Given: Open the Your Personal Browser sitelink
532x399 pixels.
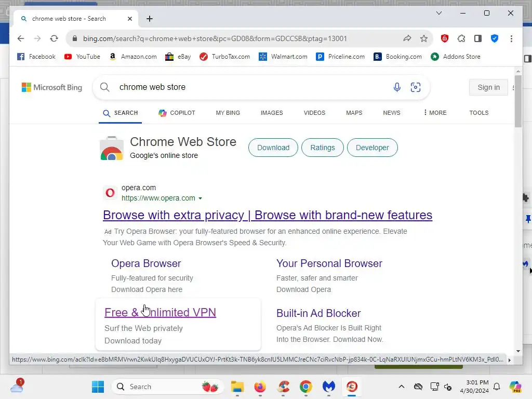Looking at the screenshot, I should 329,263.
